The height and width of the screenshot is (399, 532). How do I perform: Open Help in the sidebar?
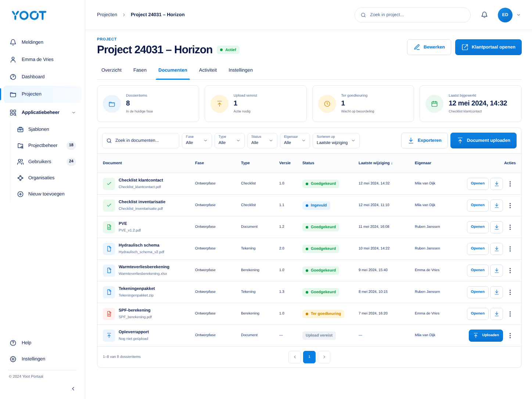42,343
